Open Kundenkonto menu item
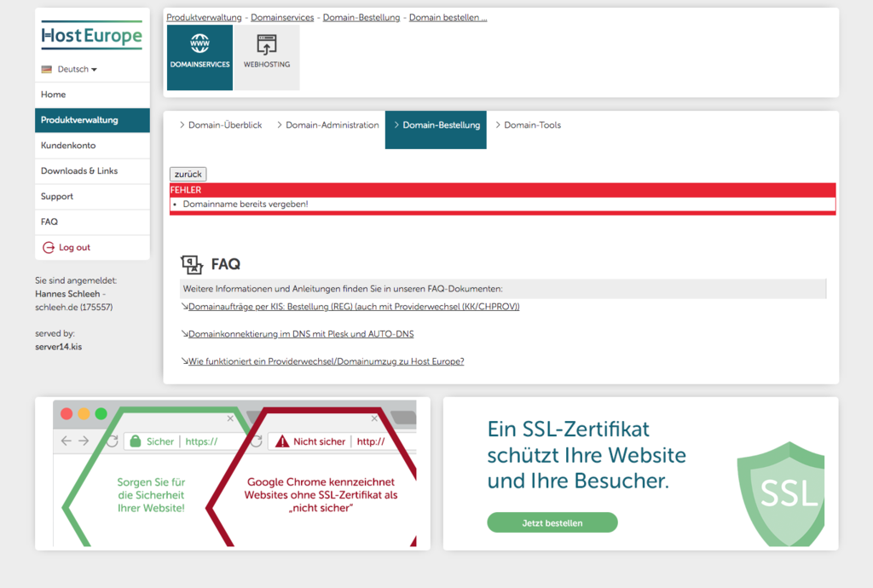 [x=92, y=146]
